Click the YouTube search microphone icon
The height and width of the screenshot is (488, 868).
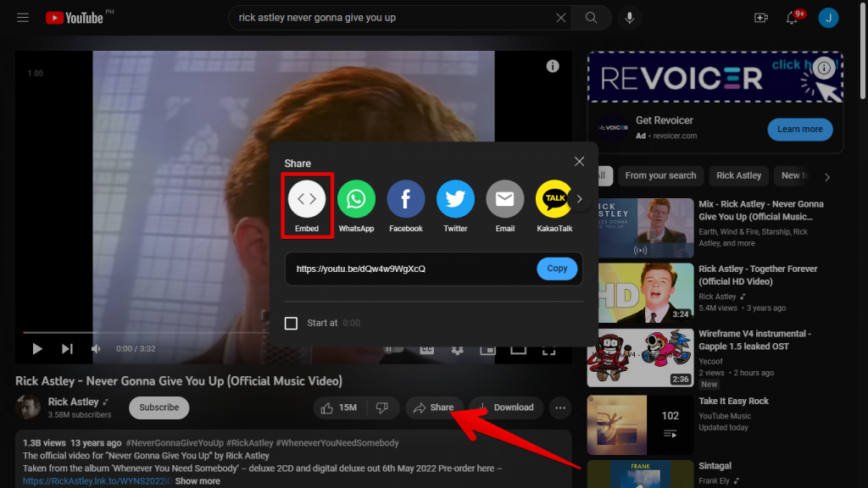coord(629,17)
